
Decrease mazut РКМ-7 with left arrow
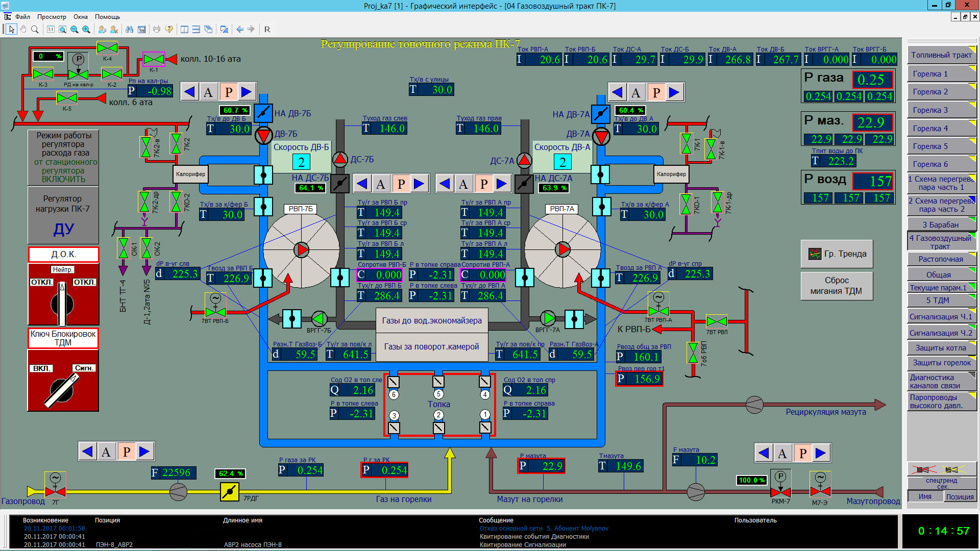[x=764, y=453]
